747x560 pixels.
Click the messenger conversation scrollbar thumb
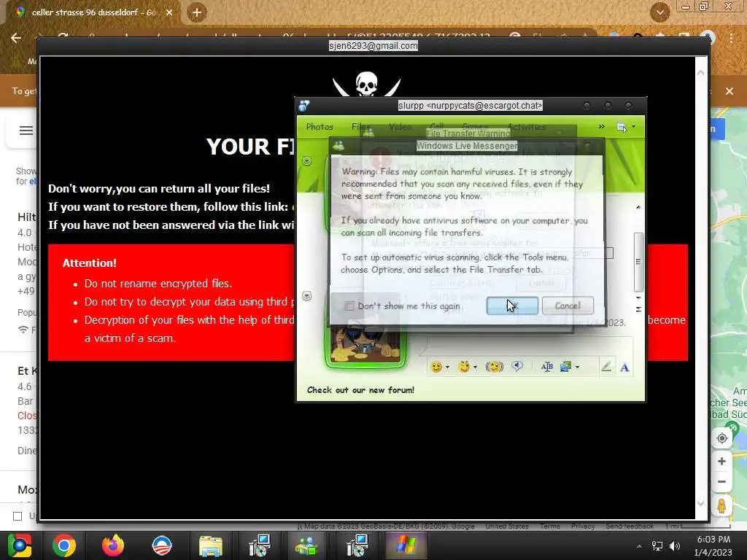[638, 262]
